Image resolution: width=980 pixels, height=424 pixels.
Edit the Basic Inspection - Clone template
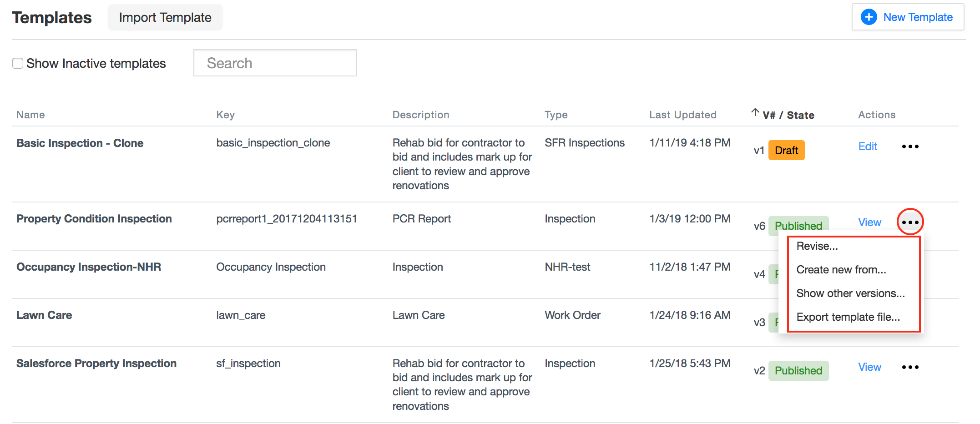click(867, 146)
